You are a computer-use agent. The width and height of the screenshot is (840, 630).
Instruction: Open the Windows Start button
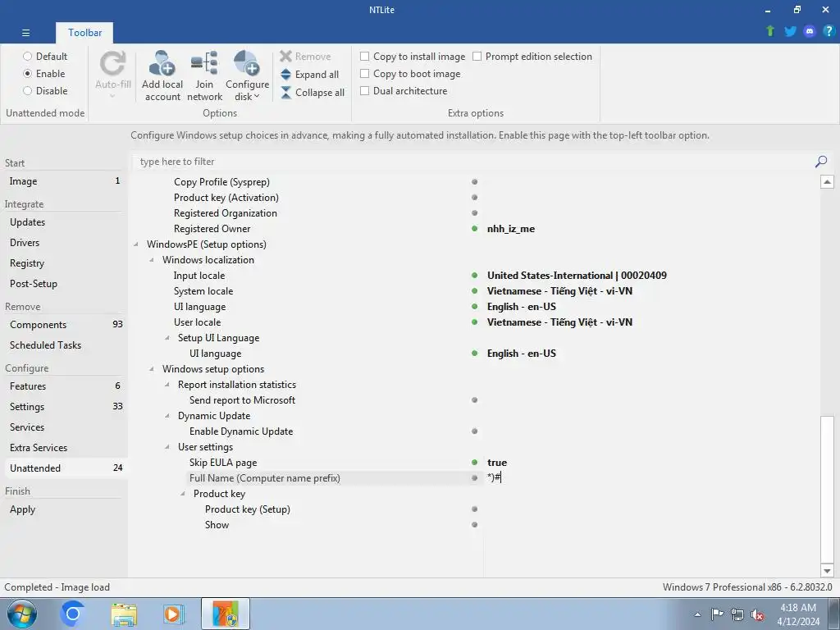click(x=22, y=614)
